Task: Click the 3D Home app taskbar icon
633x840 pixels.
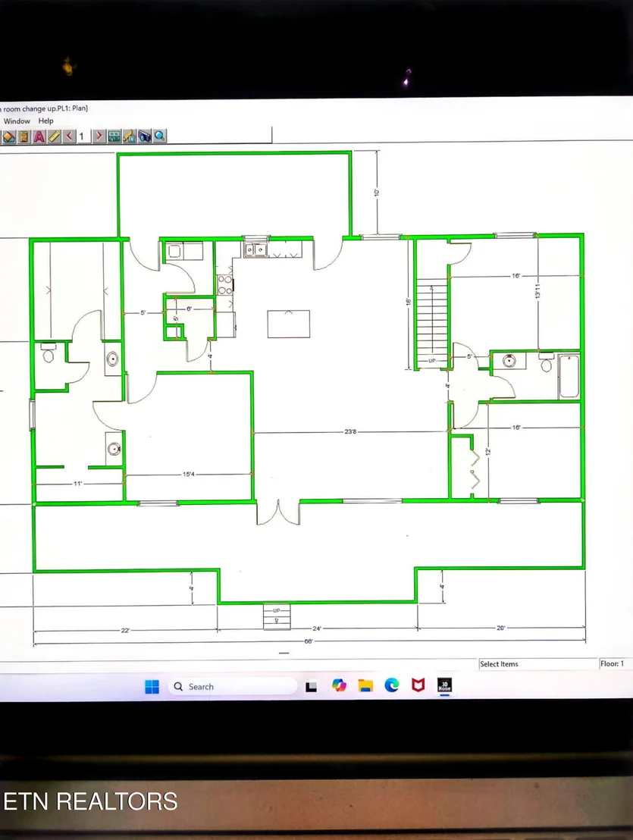Action: click(x=444, y=685)
